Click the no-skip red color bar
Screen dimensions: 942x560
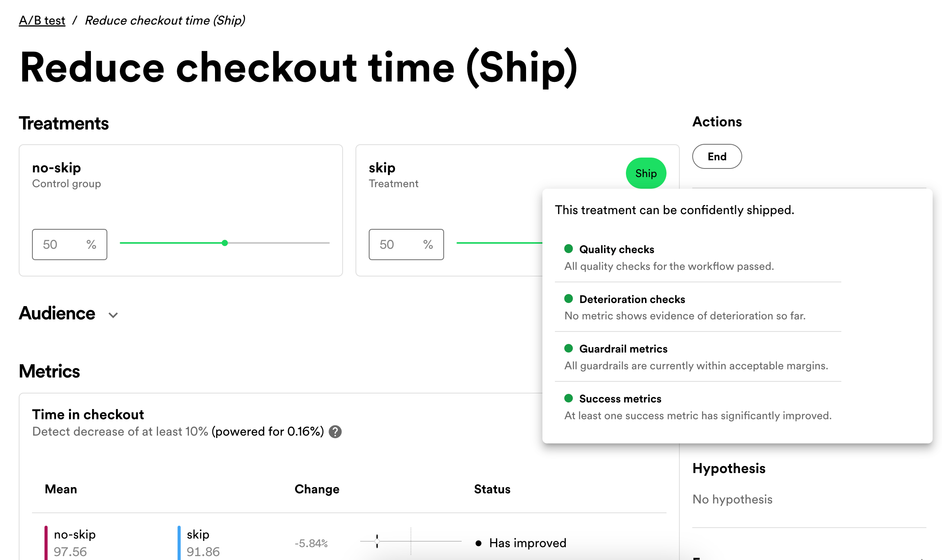pyautogui.click(x=46, y=542)
